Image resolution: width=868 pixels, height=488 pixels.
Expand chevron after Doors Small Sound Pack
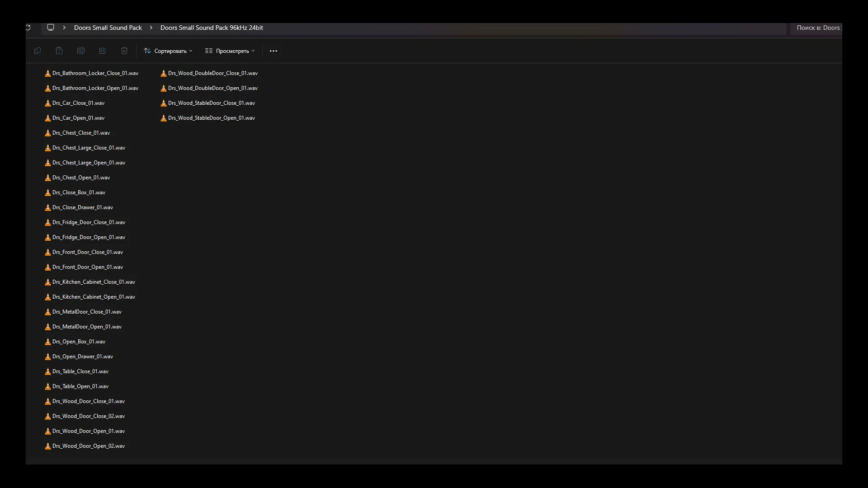pyautogui.click(x=151, y=28)
